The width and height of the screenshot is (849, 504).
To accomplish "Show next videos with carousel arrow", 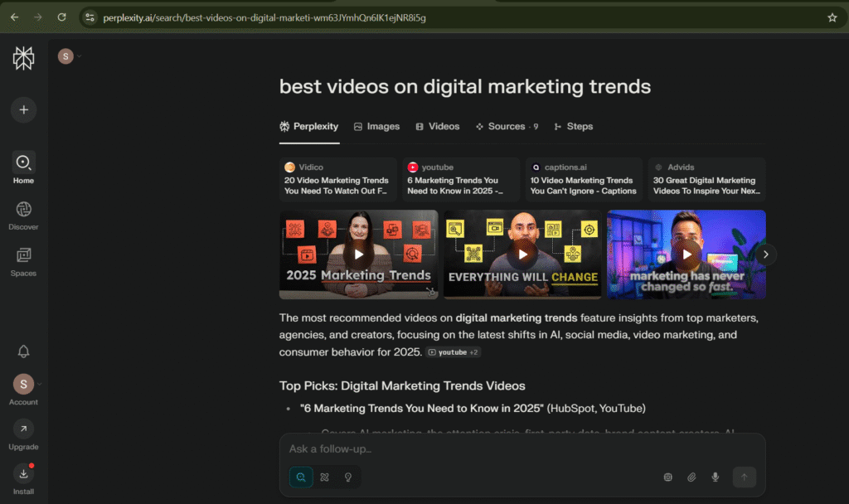I will (x=766, y=254).
